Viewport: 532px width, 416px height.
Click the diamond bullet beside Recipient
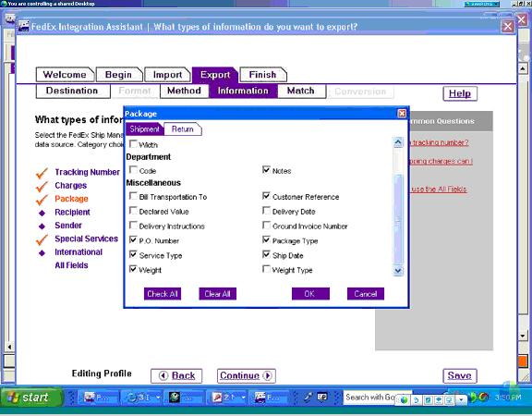(x=42, y=213)
